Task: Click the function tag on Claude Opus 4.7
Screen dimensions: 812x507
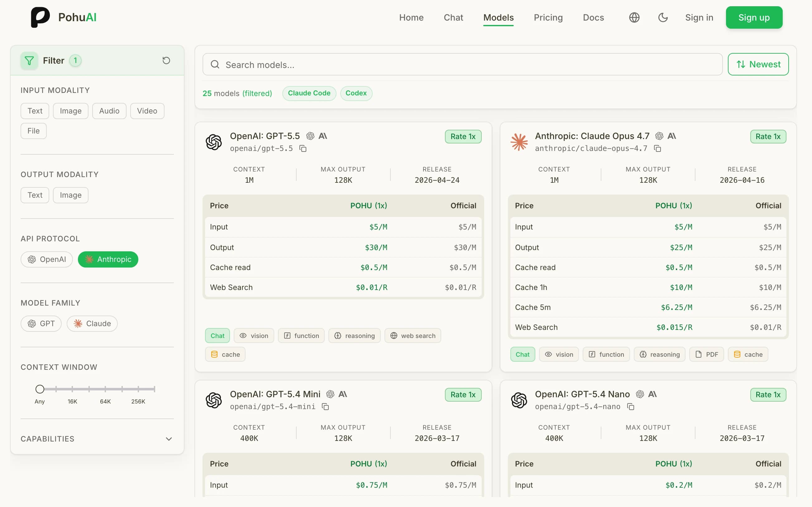Action: pyautogui.click(x=606, y=355)
